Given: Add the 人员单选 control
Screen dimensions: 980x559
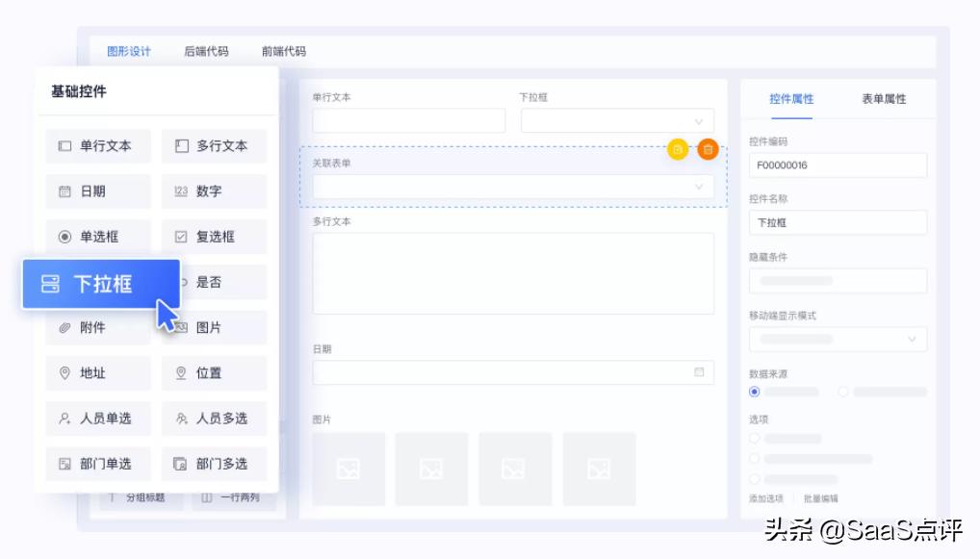Looking at the screenshot, I should pos(97,419).
